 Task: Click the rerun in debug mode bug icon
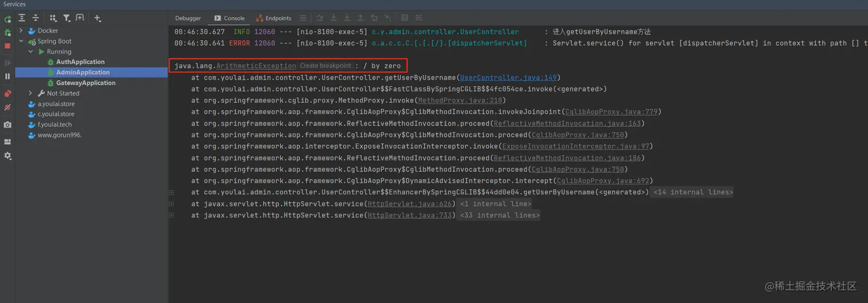coord(7,33)
